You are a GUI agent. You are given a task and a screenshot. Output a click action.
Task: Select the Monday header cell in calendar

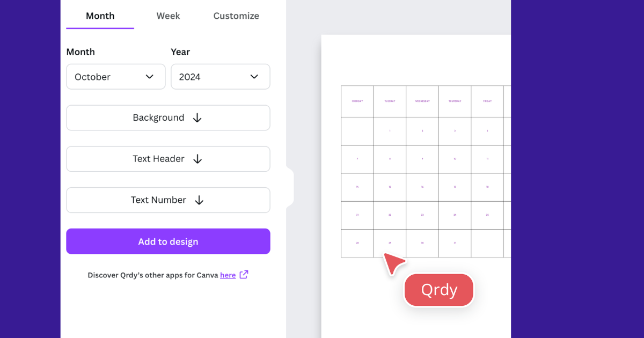[x=357, y=101]
